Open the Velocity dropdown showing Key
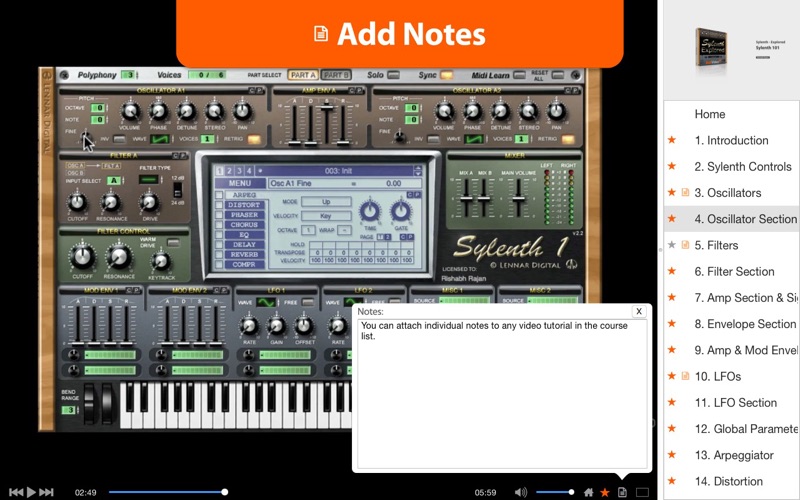This screenshot has width=800, height=500. click(326, 216)
